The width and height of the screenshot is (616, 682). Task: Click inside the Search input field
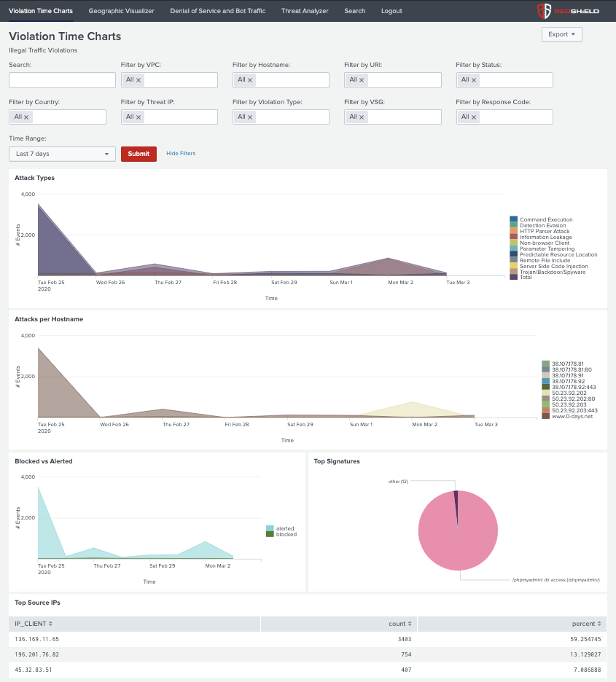[62, 80]
